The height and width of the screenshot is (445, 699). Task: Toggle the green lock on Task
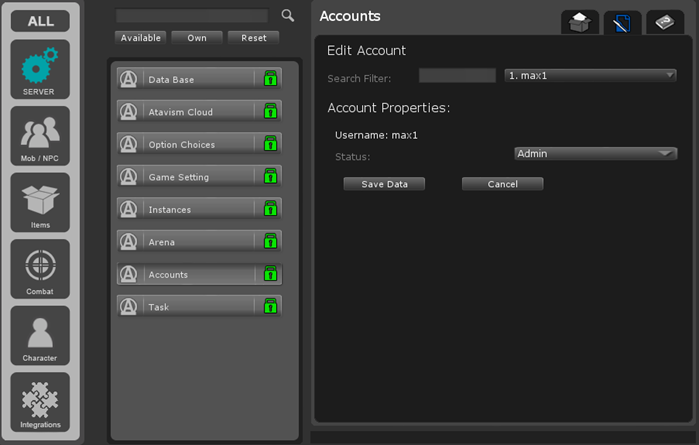coord(270,307)
